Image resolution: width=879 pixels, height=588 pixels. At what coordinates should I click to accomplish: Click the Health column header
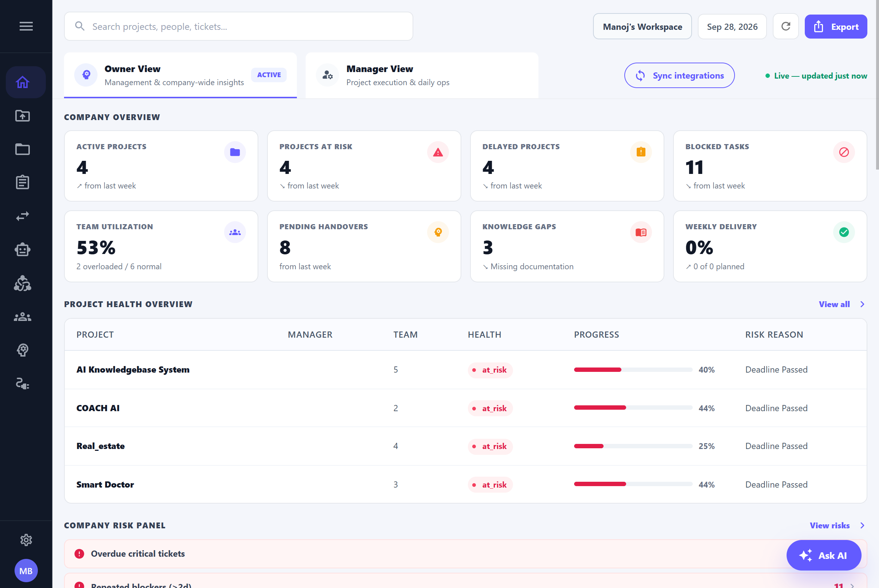(x=484, y=335)
